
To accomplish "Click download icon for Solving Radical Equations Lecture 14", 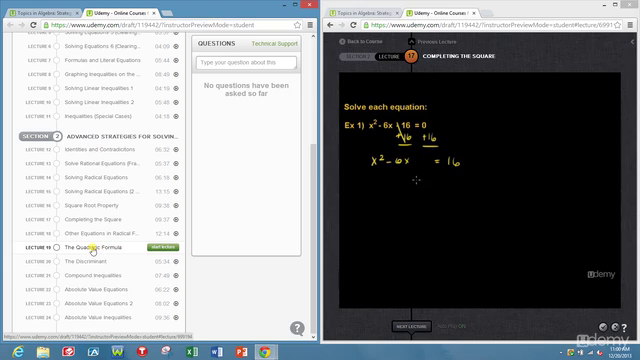I will 176,178.
